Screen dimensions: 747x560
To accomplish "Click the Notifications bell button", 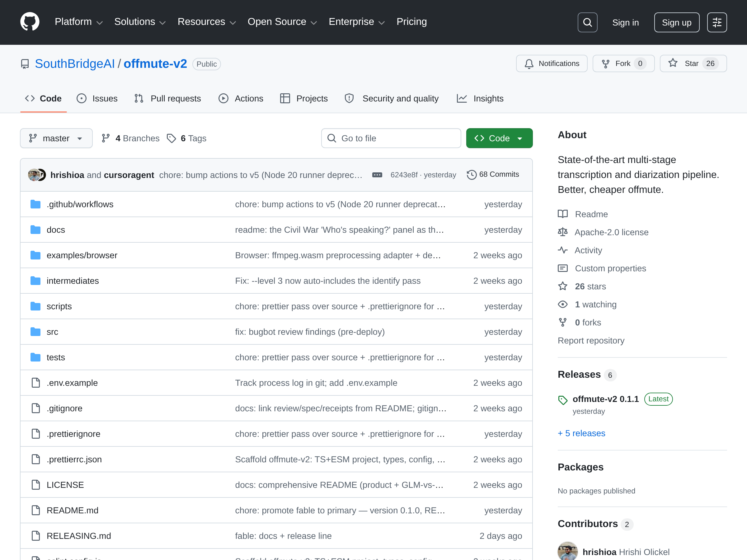I will (552, 63).
